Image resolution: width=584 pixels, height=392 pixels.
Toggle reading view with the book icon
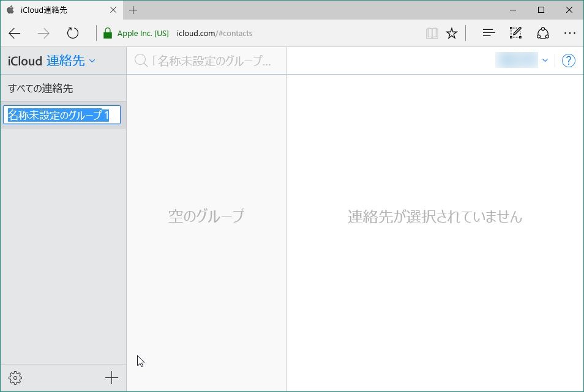point(432,34)
